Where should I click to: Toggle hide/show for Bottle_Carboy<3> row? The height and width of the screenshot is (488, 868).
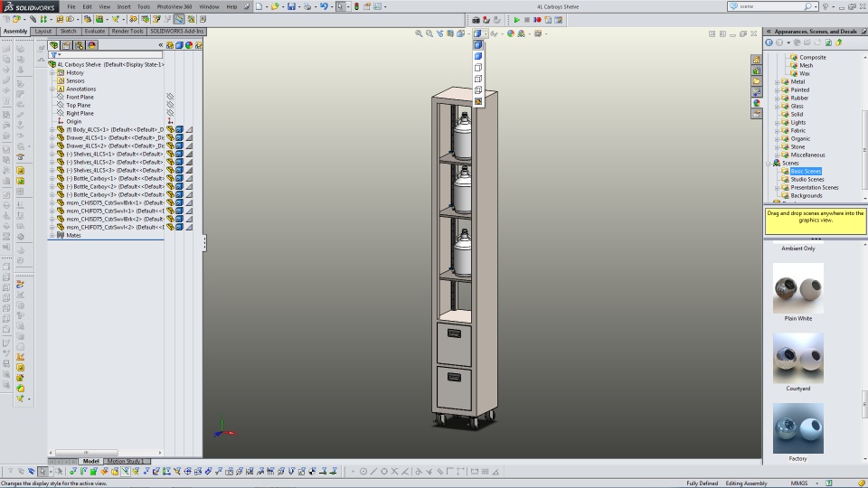171,195
